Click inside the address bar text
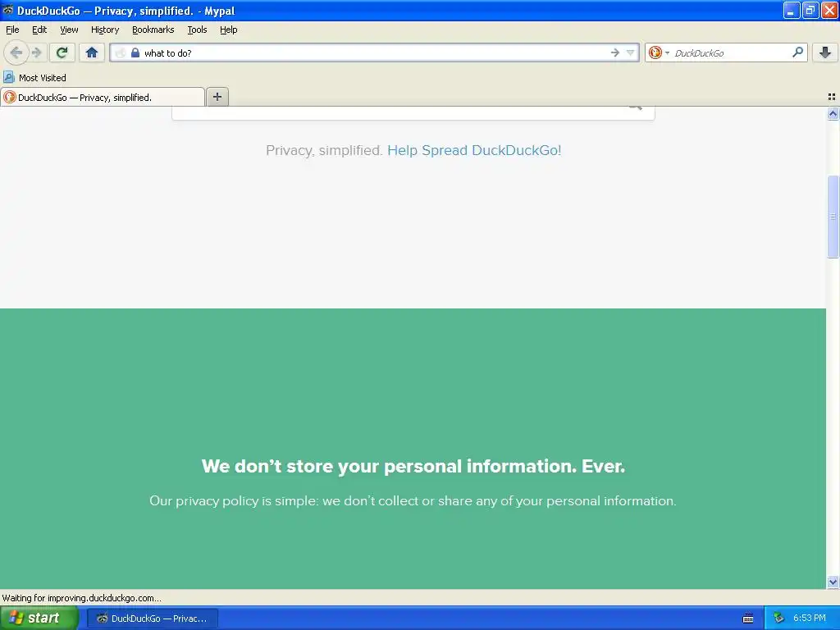Screen dimensions: 840x630 [167, 53]
